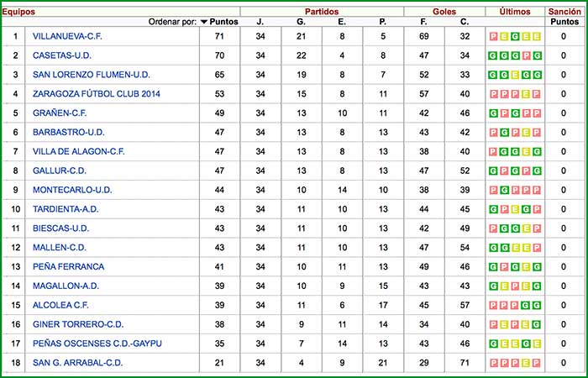Select the PEÑA FERRANCA team link
The image size is (588, 378).
click(x=68, y=266)
